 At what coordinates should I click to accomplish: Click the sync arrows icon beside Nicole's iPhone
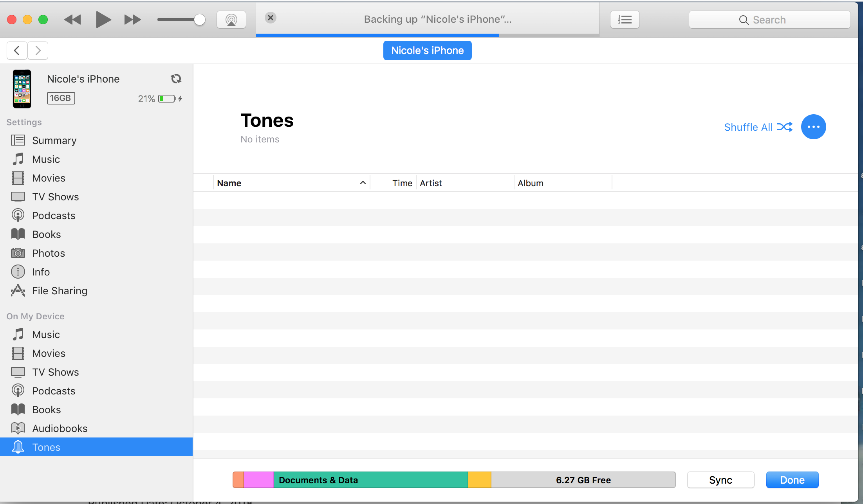click(176, 79)
